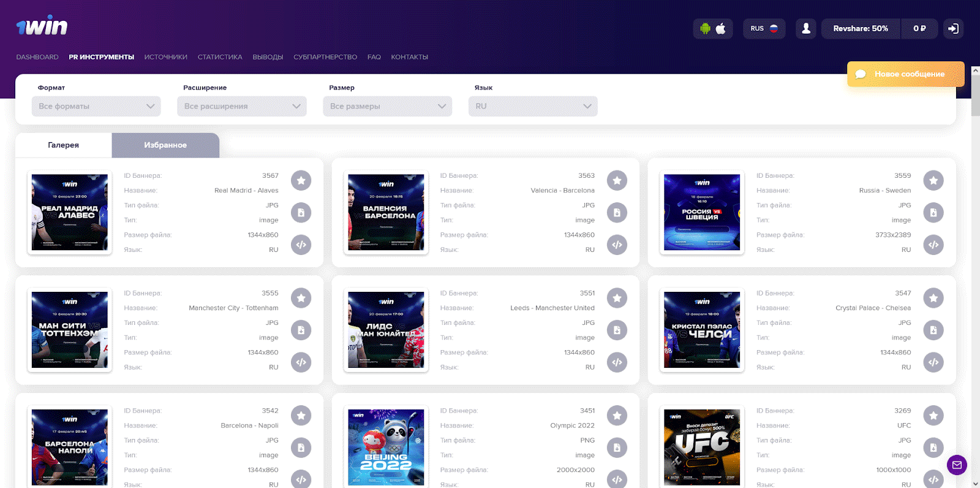Click the Olympic 2022 banner name

[x=572, y=425]
